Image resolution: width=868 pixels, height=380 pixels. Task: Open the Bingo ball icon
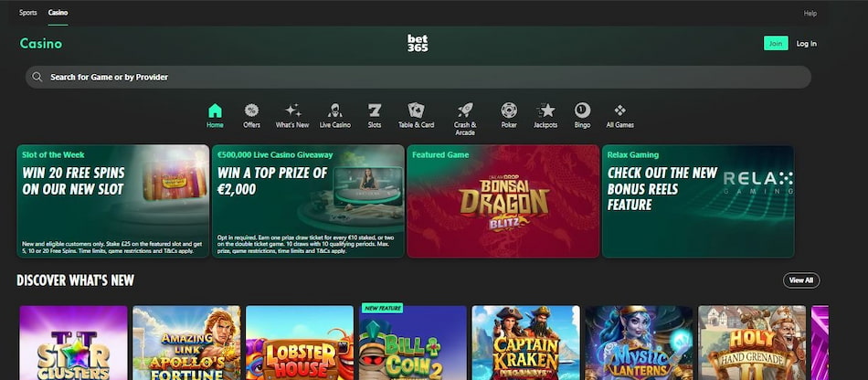[x=582, y=111]
